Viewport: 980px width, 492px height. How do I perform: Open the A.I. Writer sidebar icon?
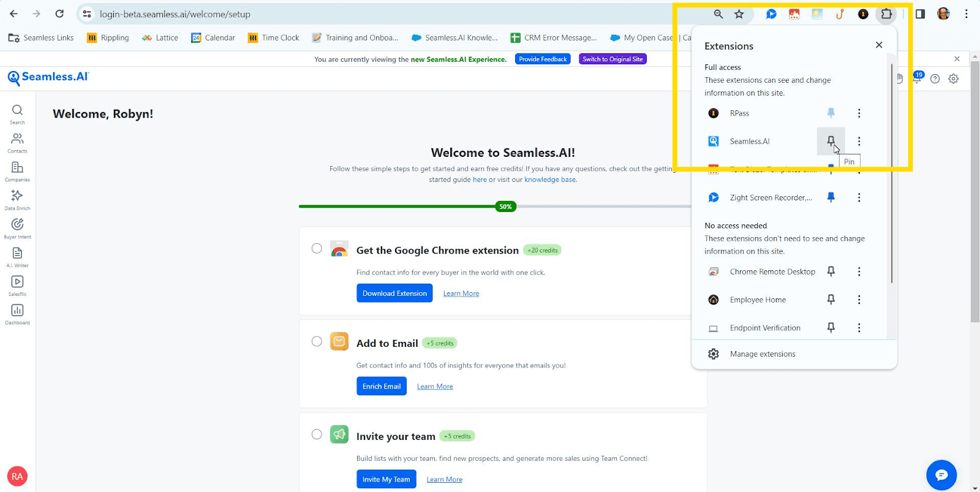point(17,257)
